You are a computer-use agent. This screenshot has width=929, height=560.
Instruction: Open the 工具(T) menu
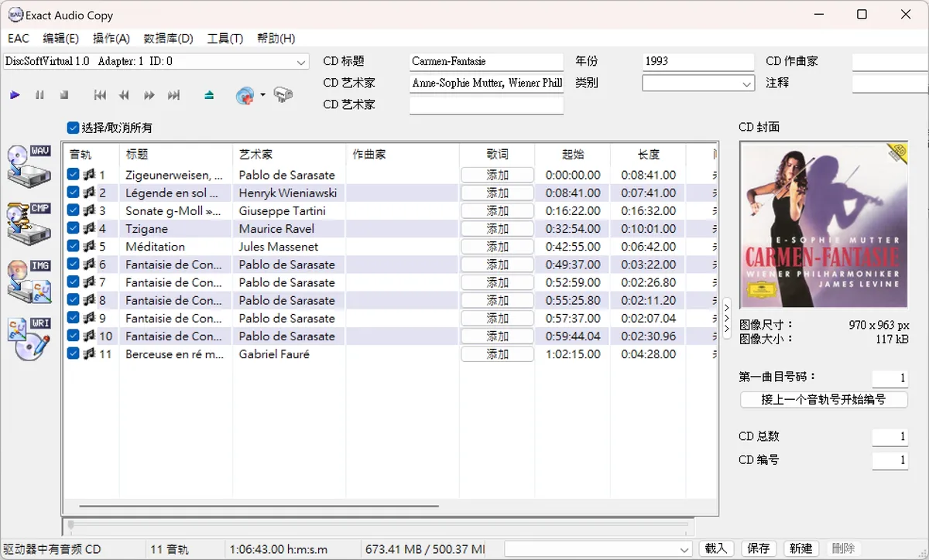coord(225,39)
